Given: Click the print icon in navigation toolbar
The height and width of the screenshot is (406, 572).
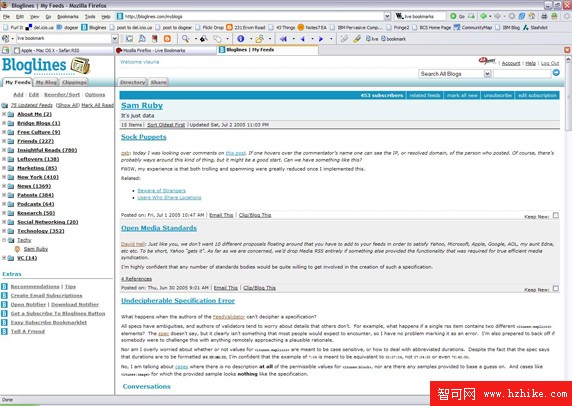Looking at the screenshot, I should 544,16.
